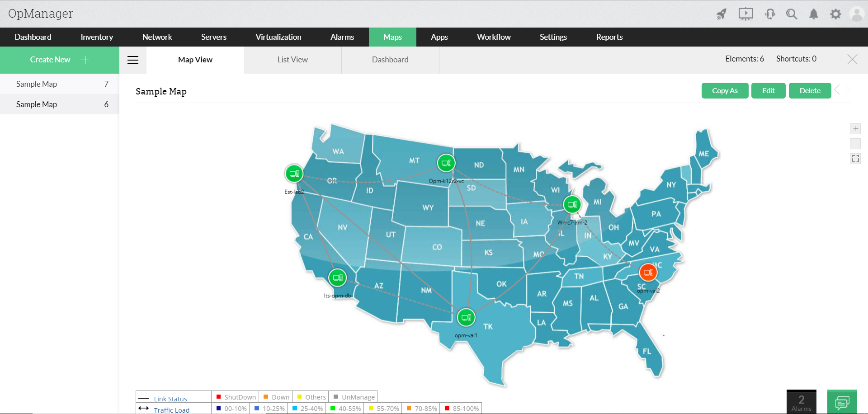Click the Sample Map heading
868x414 pixels.
[x=161, y=91]
